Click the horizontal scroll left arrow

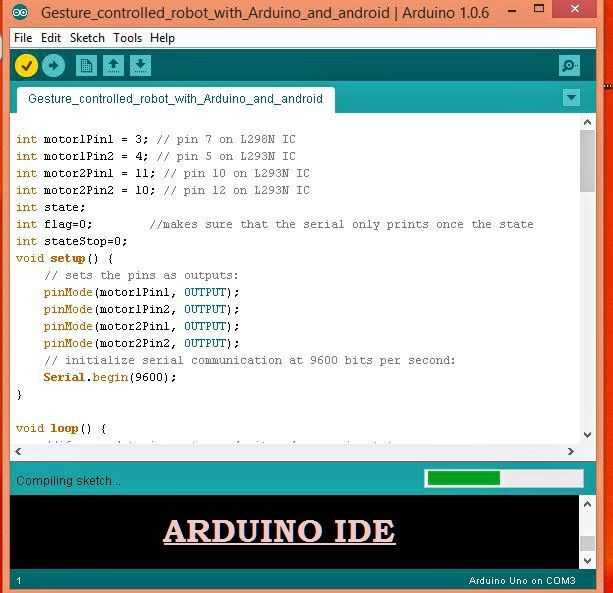[18, 451]
